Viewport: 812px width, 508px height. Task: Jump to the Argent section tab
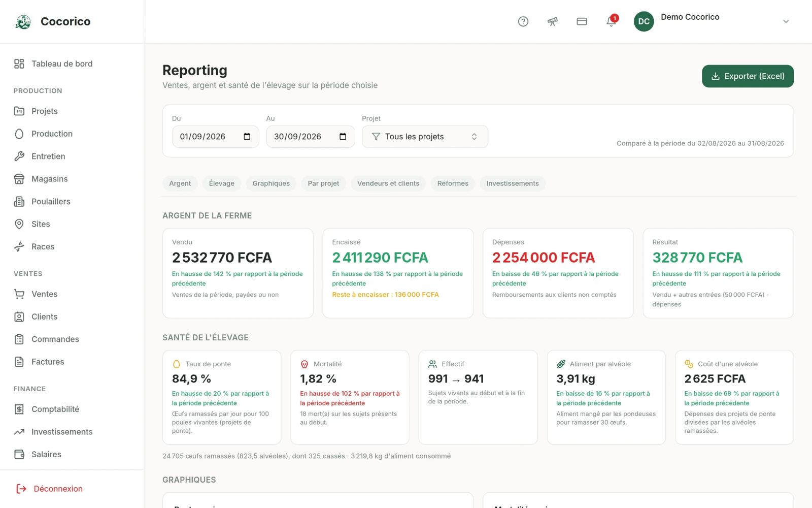180,183
